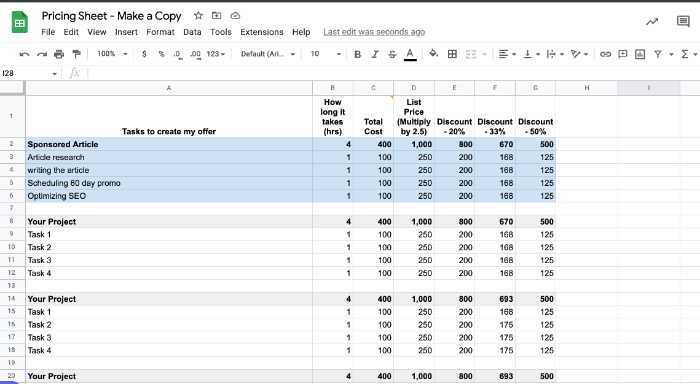
Task: Open the comment history icon
Action: point(683,21)
